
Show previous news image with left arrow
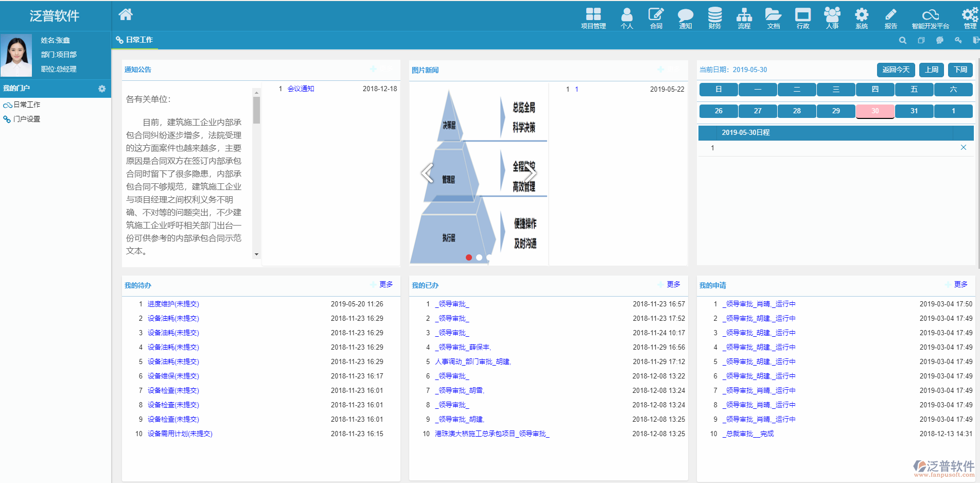coord(427,173)
